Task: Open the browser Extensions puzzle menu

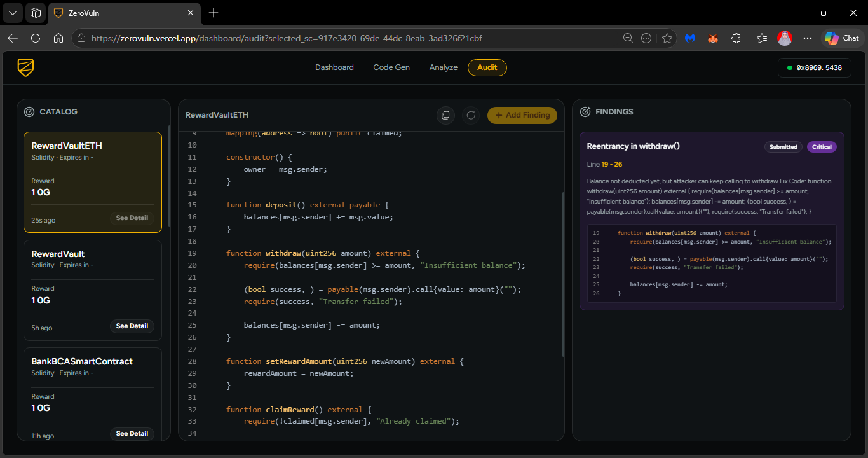Action: coord(736,38)
